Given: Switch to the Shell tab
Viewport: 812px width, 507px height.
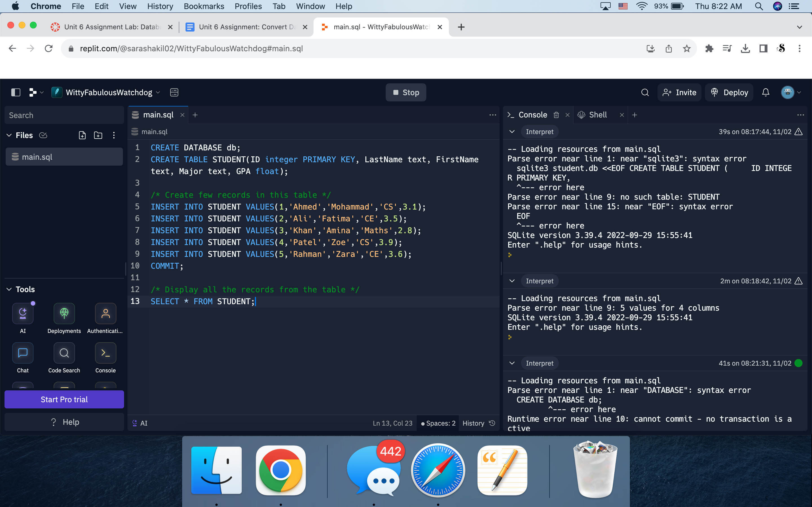Looking at the screenshot, I should (x=598, y=115).
